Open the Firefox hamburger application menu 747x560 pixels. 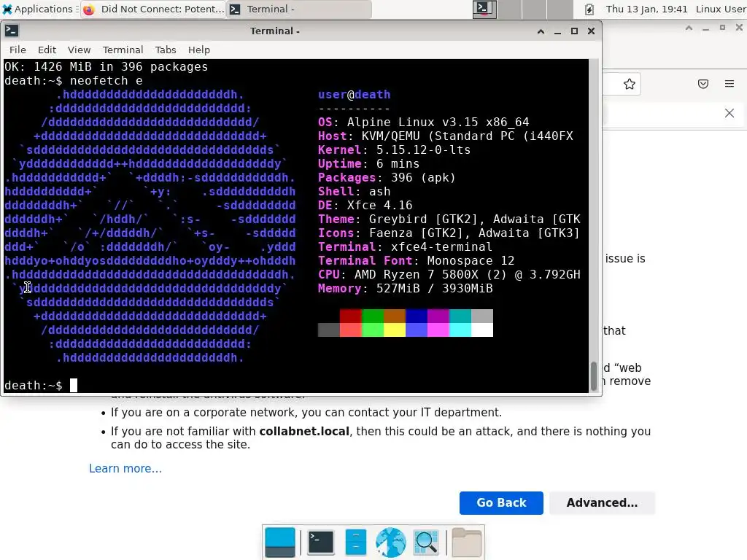[x=729, y=85]
